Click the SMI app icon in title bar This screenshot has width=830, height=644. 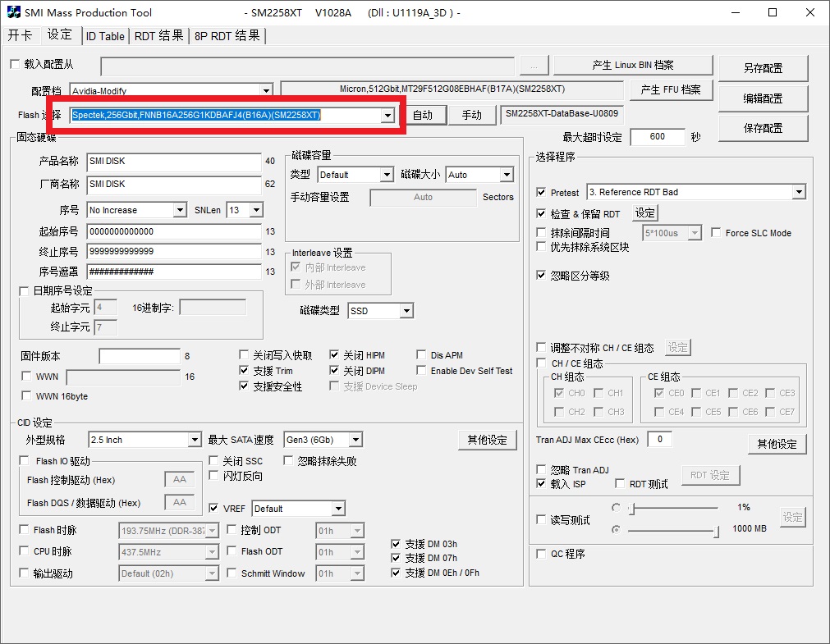point(15,13)
